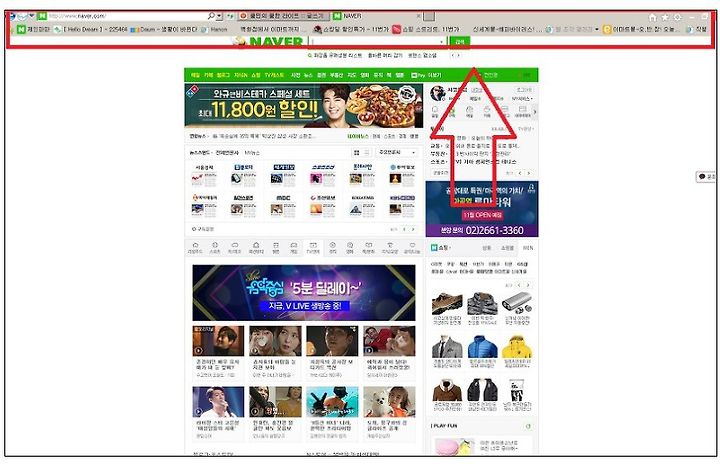Open the gray suit product
720x468 pixels.
447,347
